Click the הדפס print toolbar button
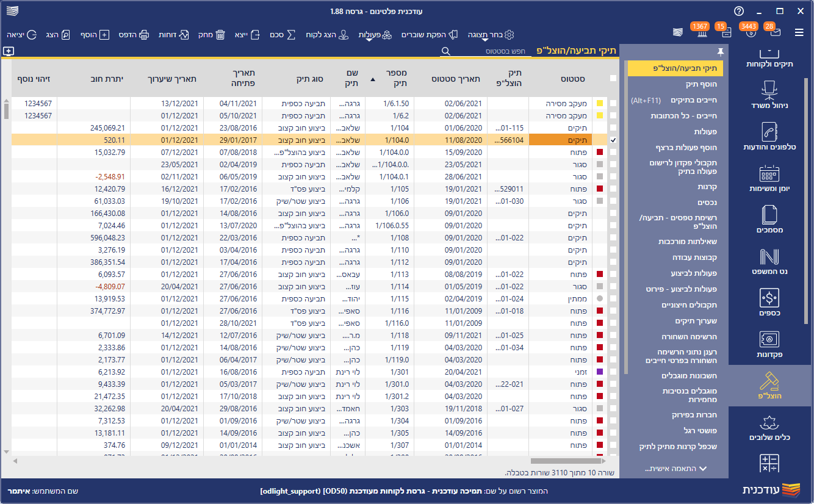 click(x=134, y=35)
